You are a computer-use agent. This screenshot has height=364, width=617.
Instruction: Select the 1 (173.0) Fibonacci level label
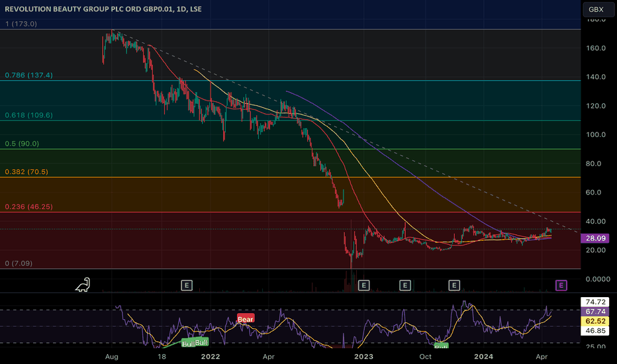21,24
